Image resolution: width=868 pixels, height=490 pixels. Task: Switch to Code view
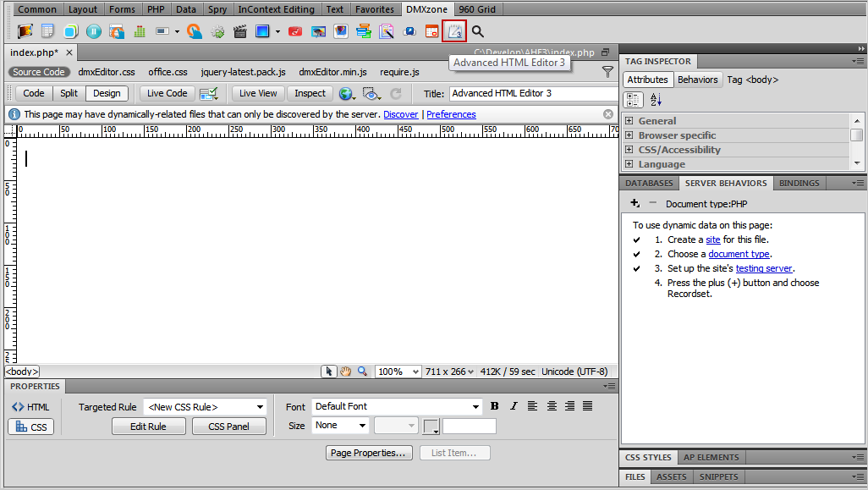point(34,94)
